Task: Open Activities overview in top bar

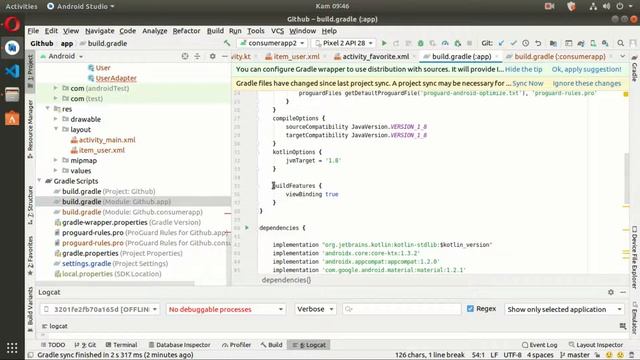Action: pos(21,6)
